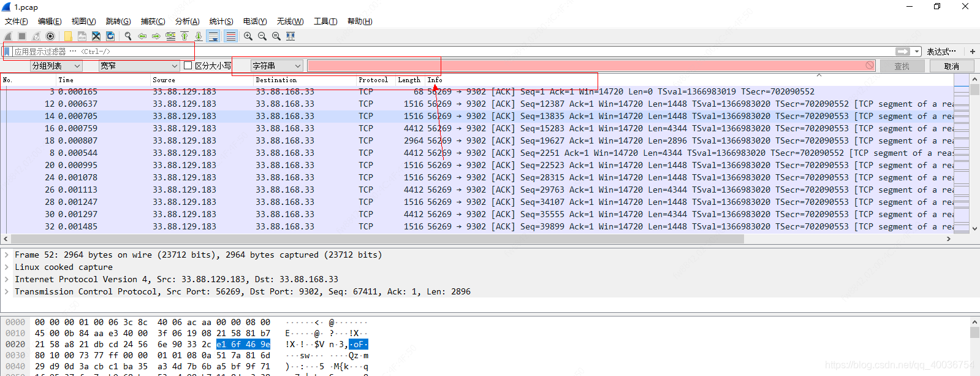
Task: Sort by the Length column header
Action: [411, 80]
